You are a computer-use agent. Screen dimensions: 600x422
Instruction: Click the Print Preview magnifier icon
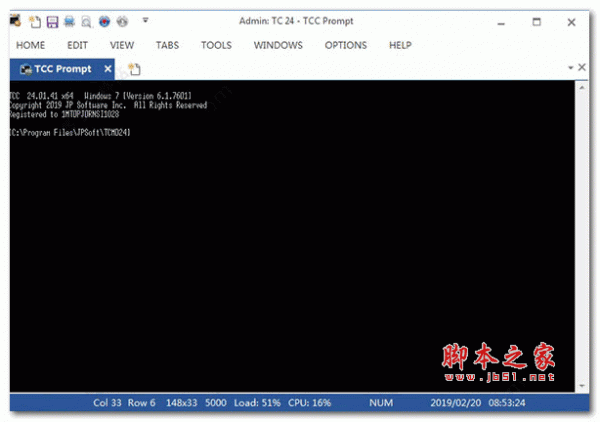point(86,22)
